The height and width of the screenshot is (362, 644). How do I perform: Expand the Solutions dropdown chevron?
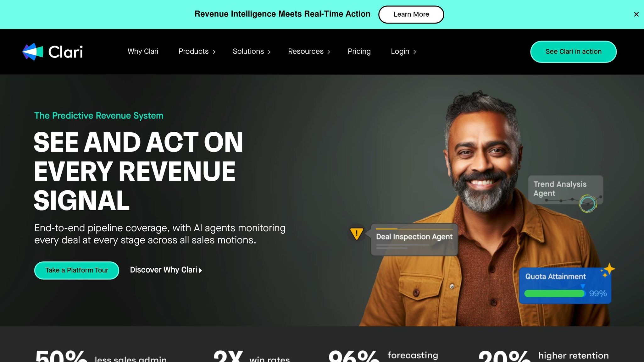(x=269, y=52)
